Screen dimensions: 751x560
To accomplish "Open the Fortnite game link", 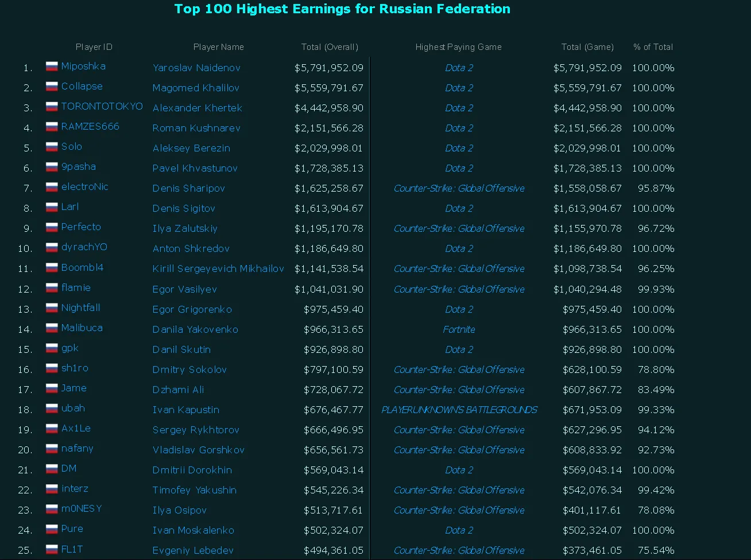I will click(x=459, y=330).
